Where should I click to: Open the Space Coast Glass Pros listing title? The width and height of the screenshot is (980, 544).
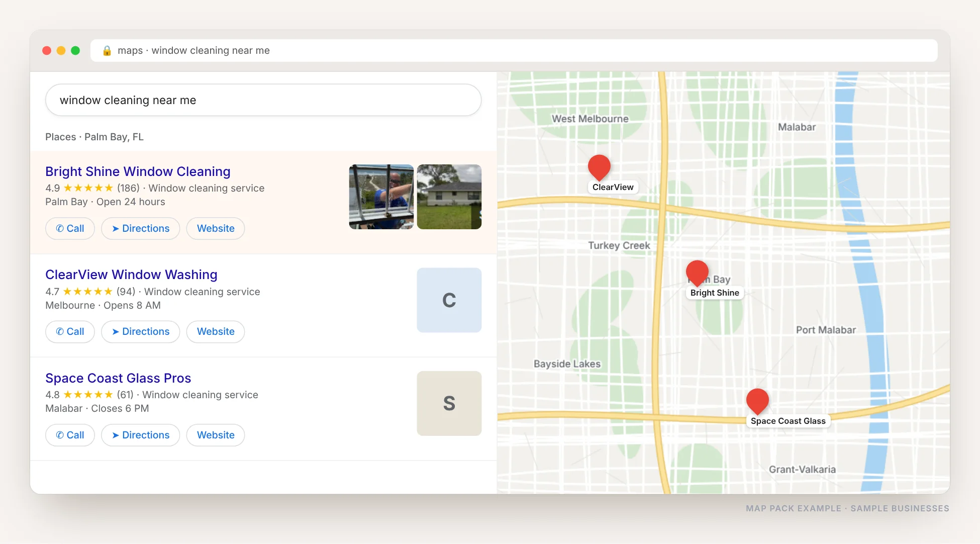[118, 378]
